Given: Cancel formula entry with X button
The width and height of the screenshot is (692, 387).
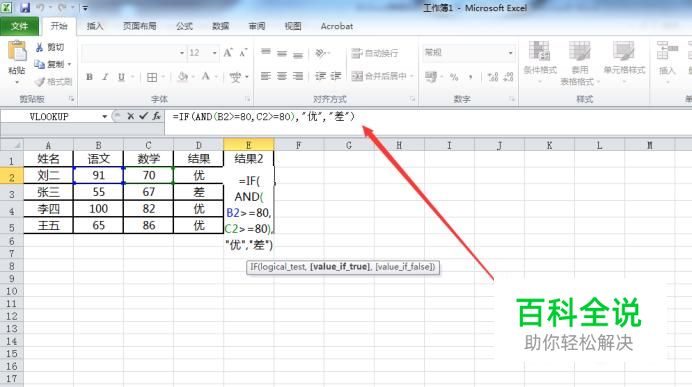Looking at the screenshot, I should click(x=130, y=116).
